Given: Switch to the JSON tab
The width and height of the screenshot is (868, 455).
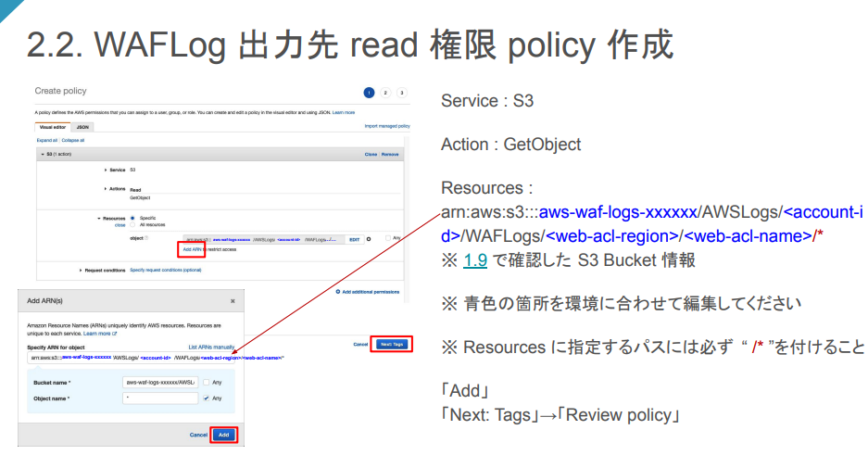Looking at the screenshot, I should pyautogui.click(x=82, y=127).
